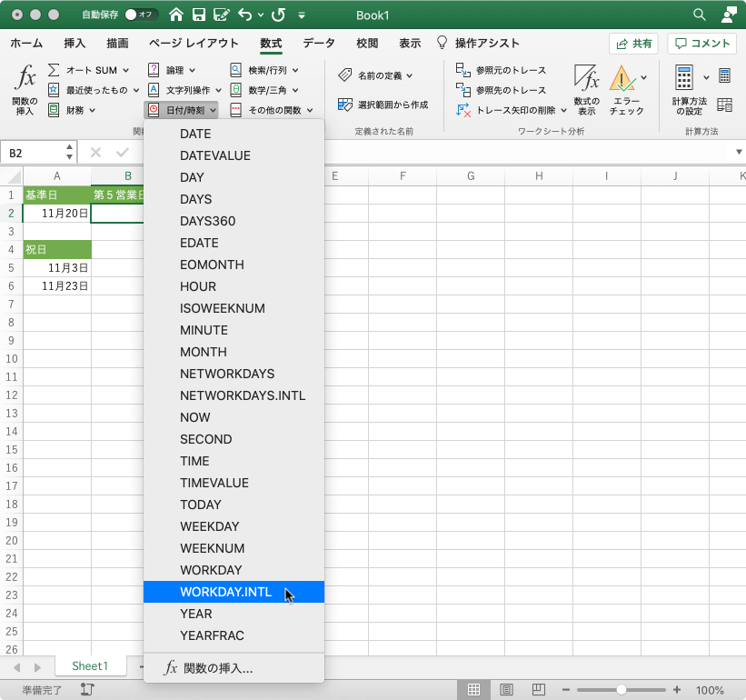The height and width of the screenshot is (700, 746).
Task: Click the Redo circular arrow icon
Action: point(278,15)
